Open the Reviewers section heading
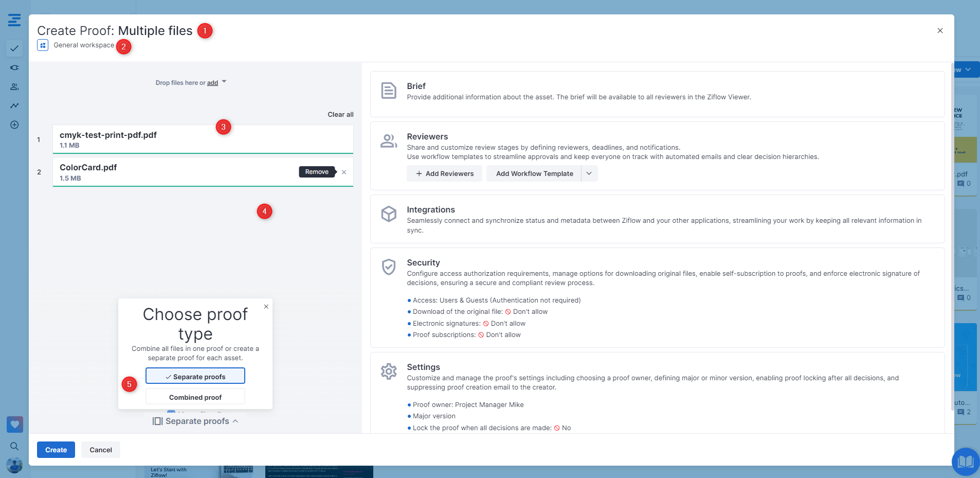This screenshot has height=478, width=980. (427, 136)
